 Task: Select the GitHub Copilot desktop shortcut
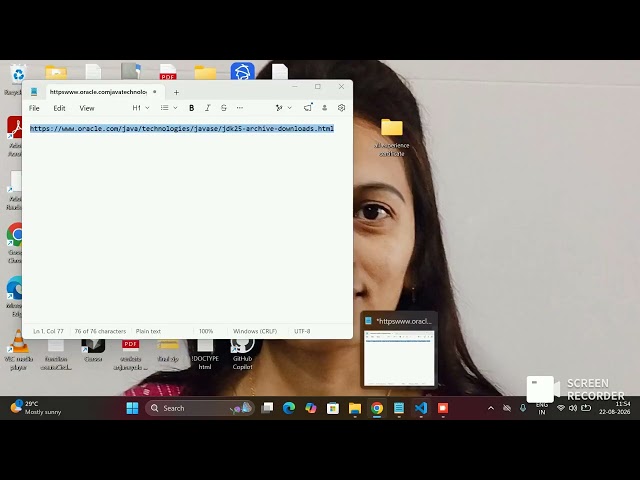point(242,353)
